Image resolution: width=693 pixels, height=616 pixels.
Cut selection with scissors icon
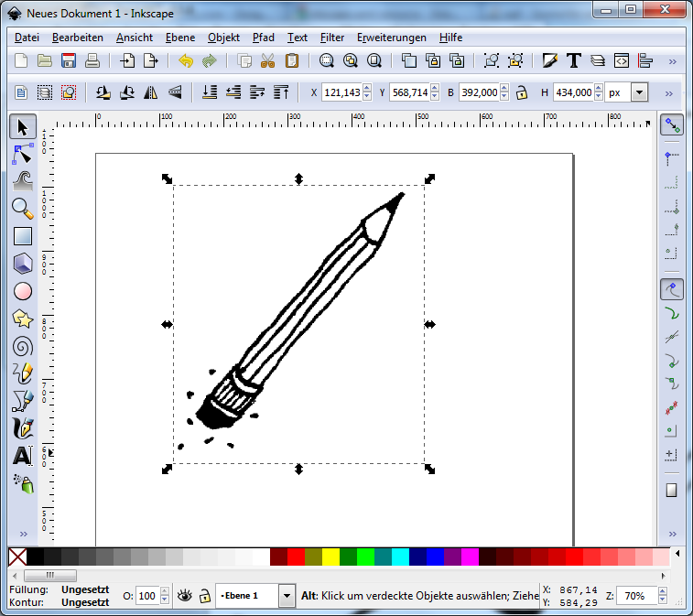[268, 60]
